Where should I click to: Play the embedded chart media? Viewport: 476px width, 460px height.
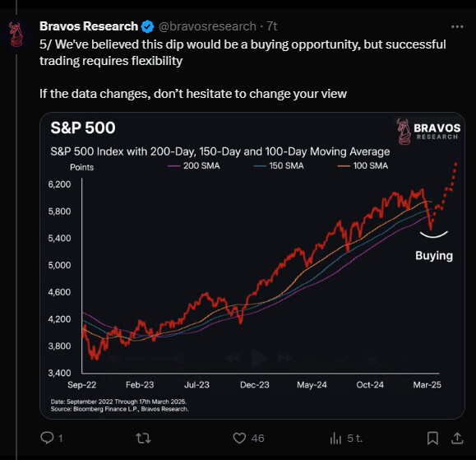(259, 358)
